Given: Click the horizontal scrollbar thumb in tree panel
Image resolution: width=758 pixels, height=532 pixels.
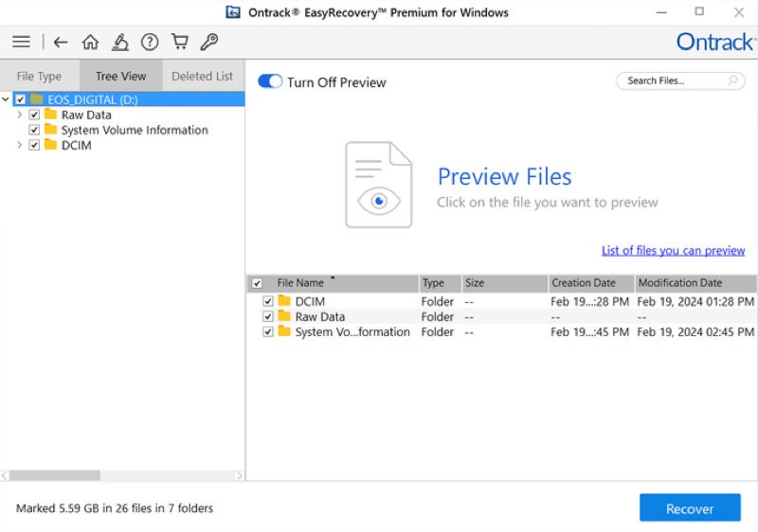Looking at the screenshot, I should [55, 475].
